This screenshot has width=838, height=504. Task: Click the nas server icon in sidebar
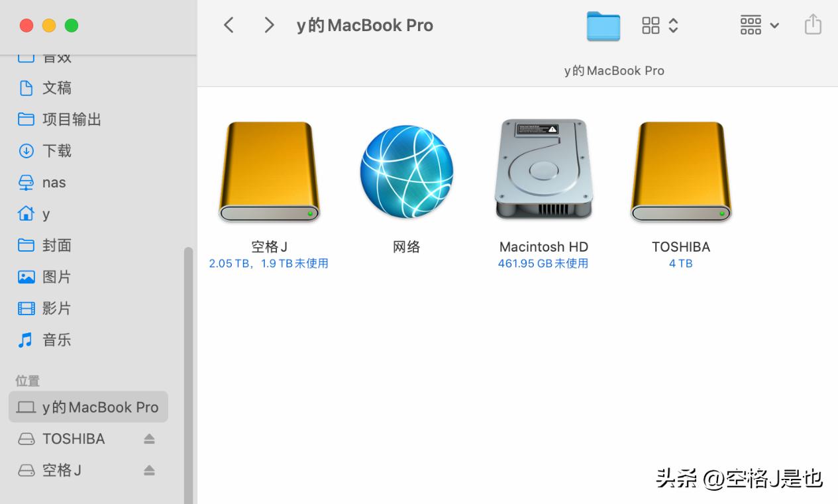(26, 182)
